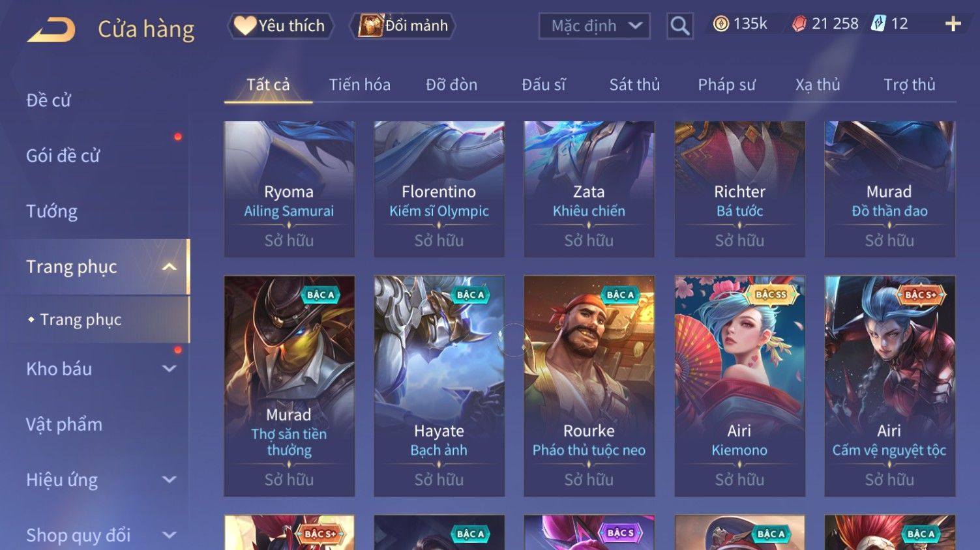Expand the Hiệu ứng sidebar section
This screenshot has height=550, width=980.
click(169, 480)
